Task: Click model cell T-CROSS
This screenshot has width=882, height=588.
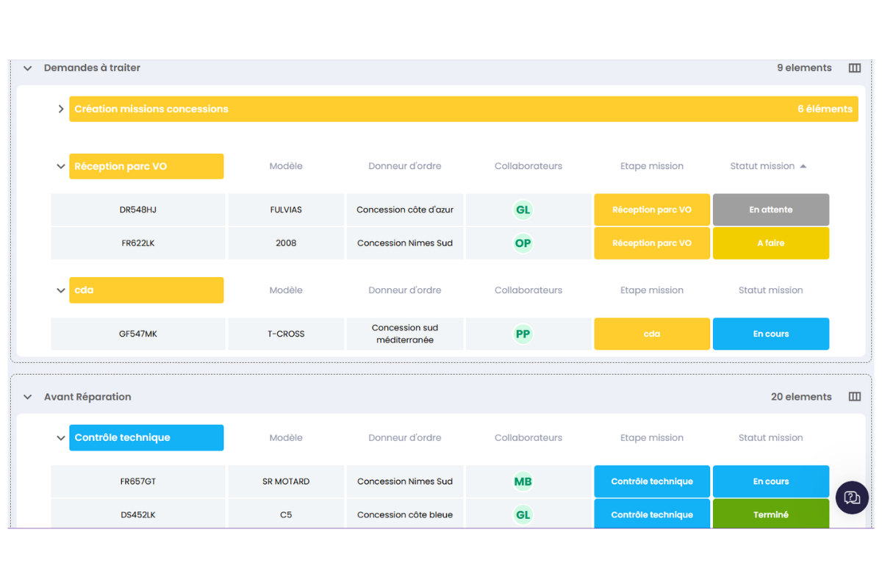Action: click(286, 334)
